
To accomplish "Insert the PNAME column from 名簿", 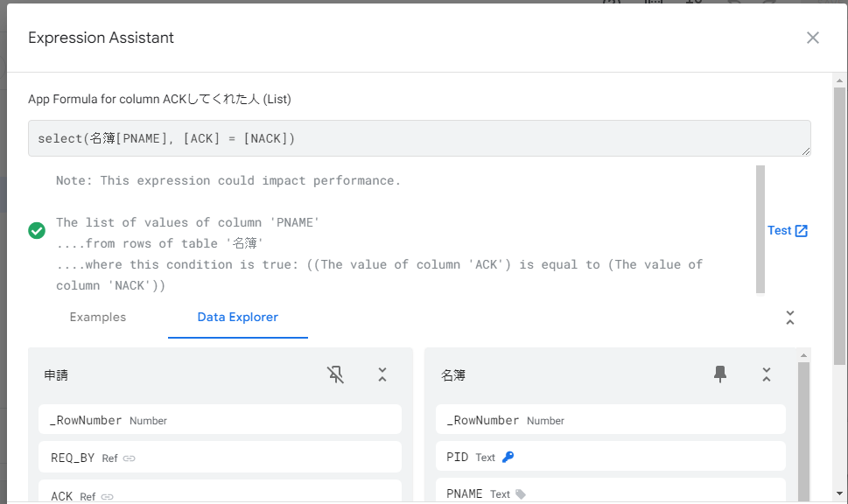I will click(611, 491).
